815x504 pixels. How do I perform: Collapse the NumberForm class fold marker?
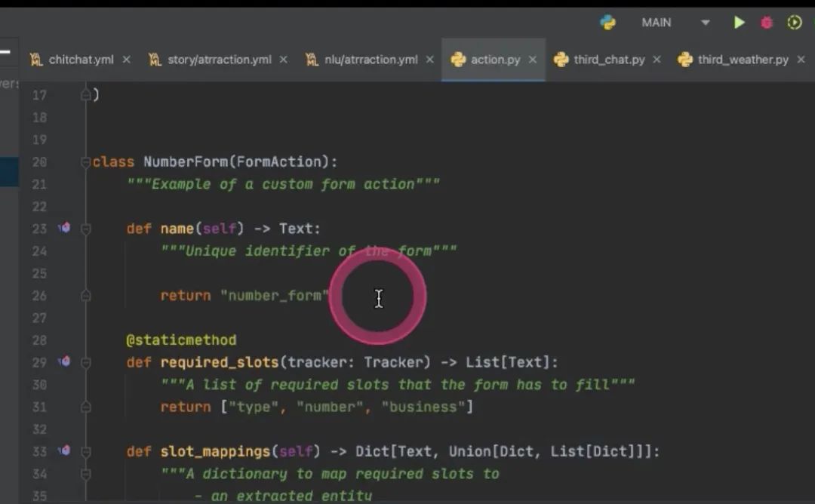pos(86,162)
